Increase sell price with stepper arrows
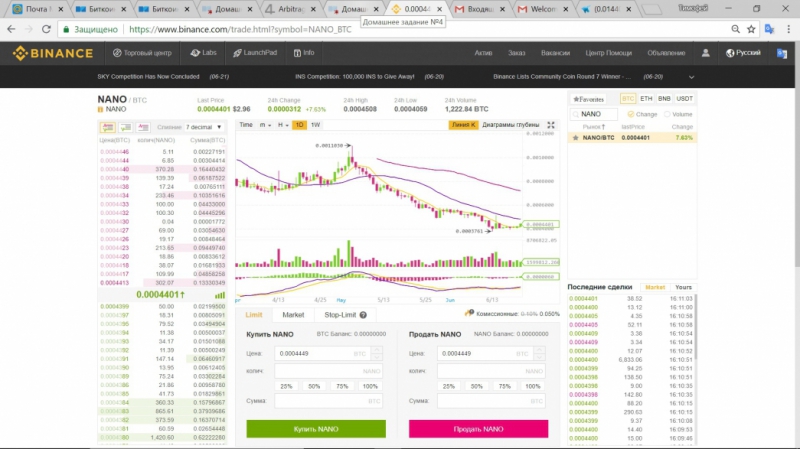 coord(539,350)
